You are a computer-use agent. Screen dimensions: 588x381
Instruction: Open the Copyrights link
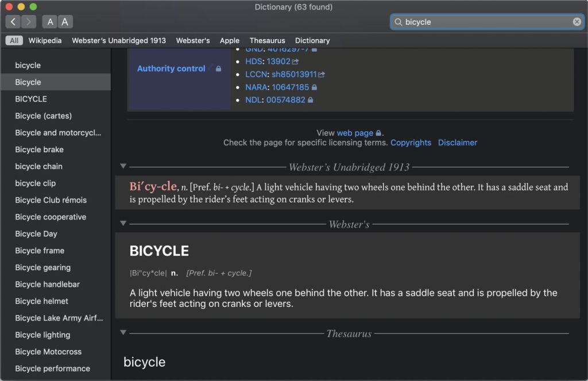pyautogui.click(x=411, y=143)
